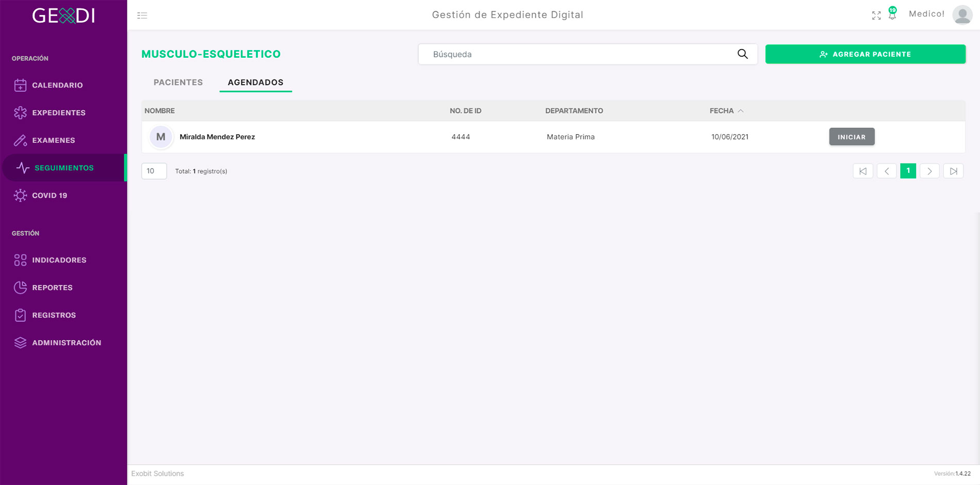This screenshot has height=485, width=980.
Task: Open Covid 19 menu label
Action: [50, 196]
